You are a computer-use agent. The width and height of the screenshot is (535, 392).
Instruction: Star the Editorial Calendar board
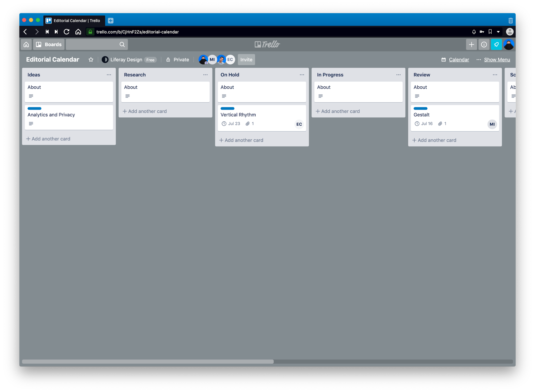(x=91, y=60)
